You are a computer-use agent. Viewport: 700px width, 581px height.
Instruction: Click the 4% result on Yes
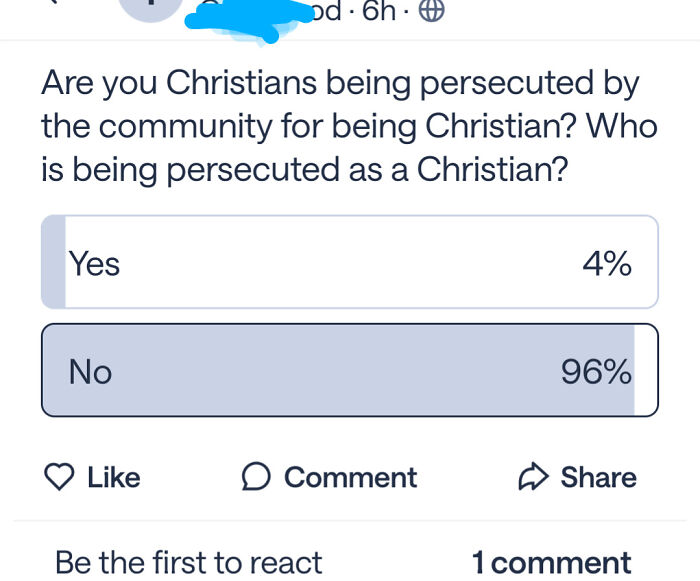point(606,264)
